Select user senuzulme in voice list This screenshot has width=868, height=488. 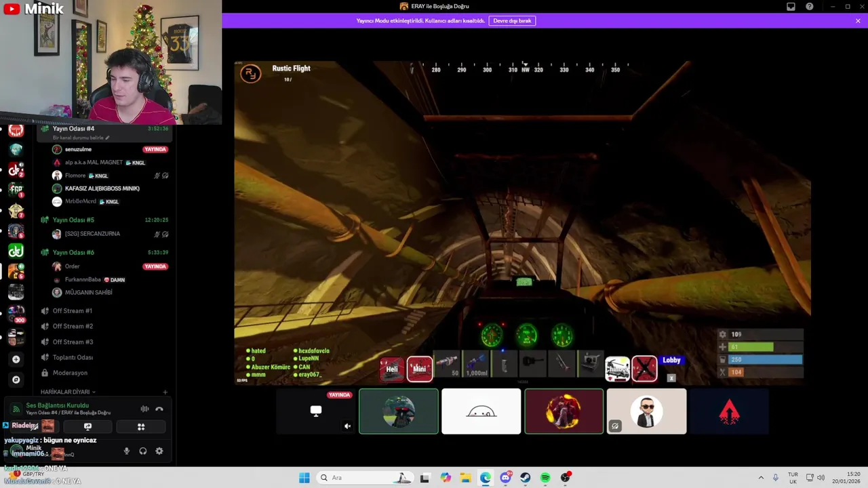pos(78,149)
